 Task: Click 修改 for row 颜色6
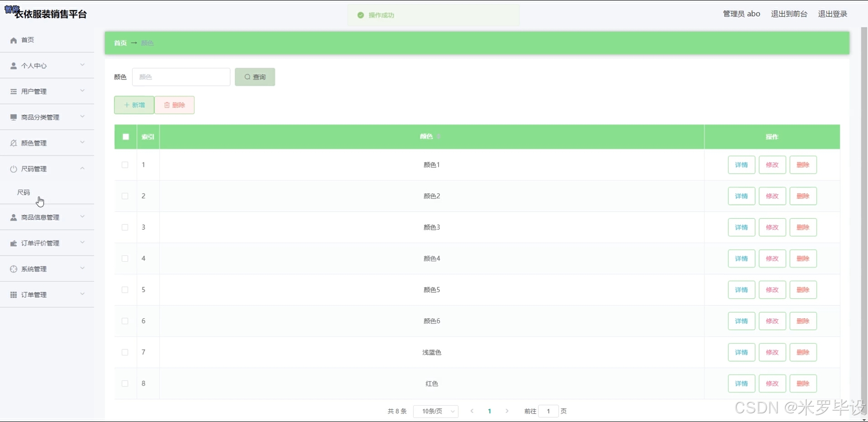coord(772,321)
